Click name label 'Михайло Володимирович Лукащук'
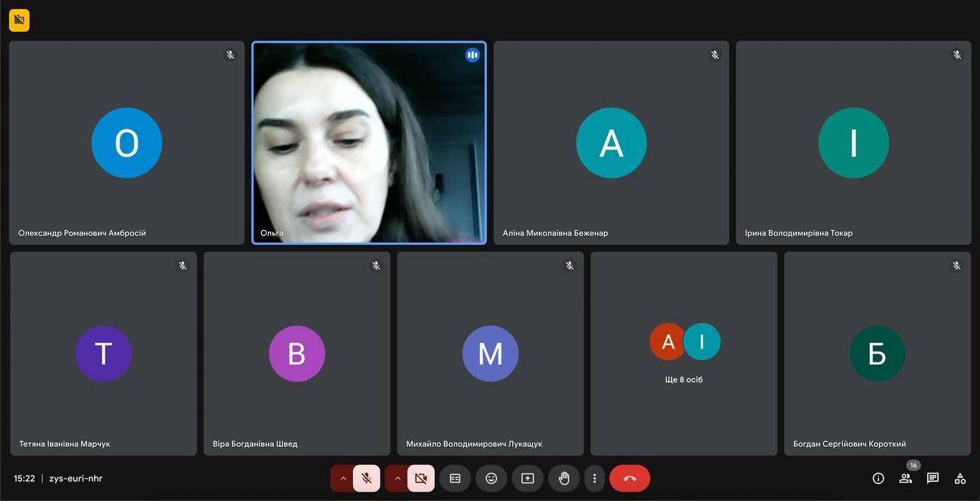This screenshot has width=980, height=501. [474, 444]
